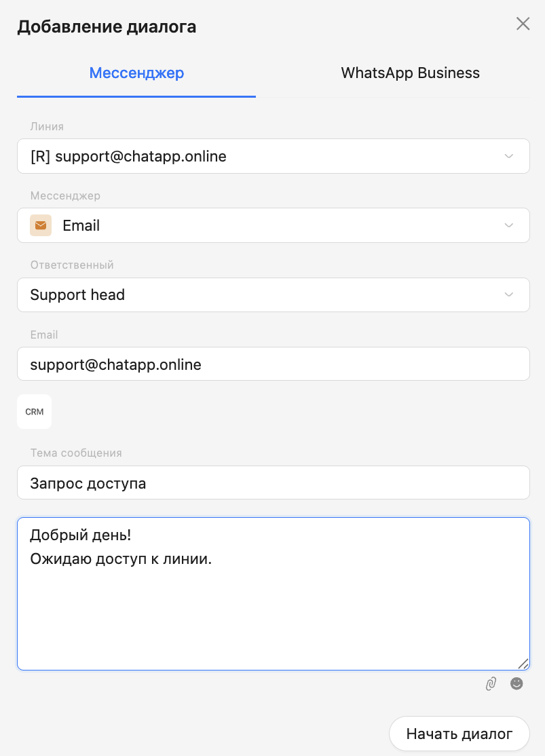Viewport: 545px width, 756px height.
Task: Open the Линия dropdown with support@chatapp.online
Action: (x=258, y=156)
